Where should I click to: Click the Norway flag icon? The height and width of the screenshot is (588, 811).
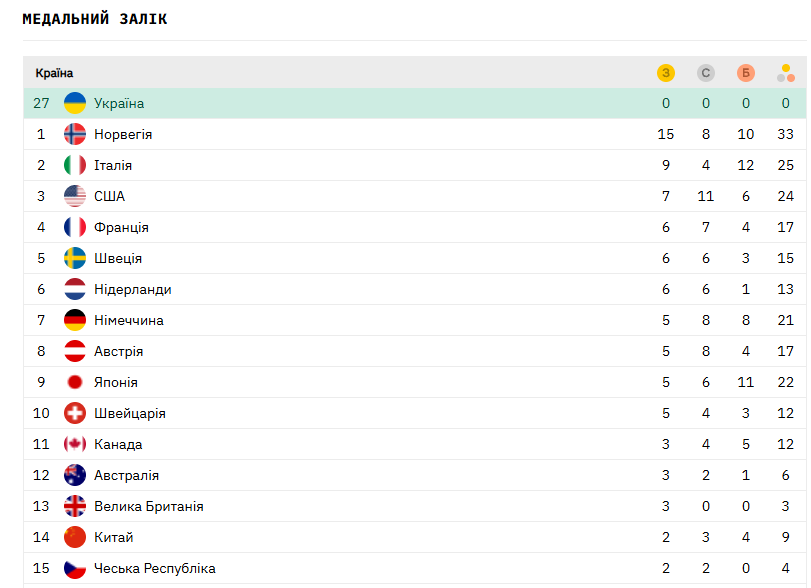pyautogui.click(x=75, y=134)
